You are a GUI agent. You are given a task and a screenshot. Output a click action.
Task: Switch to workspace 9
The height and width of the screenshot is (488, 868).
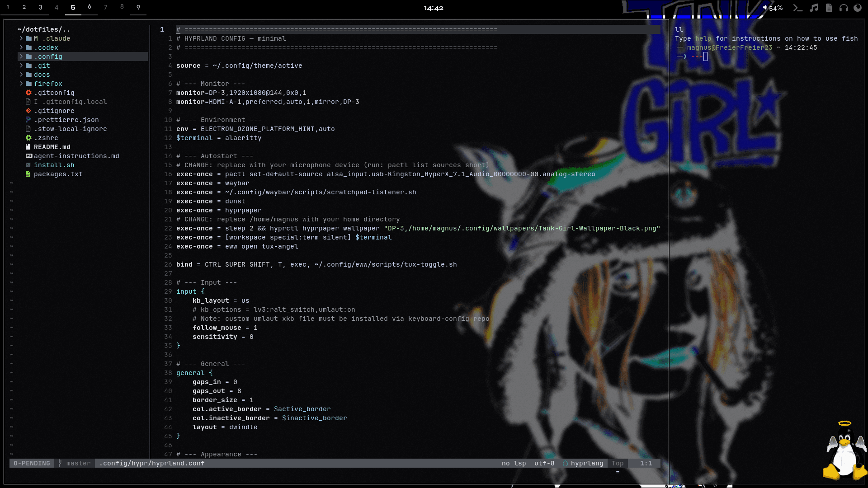pos(138,7)
